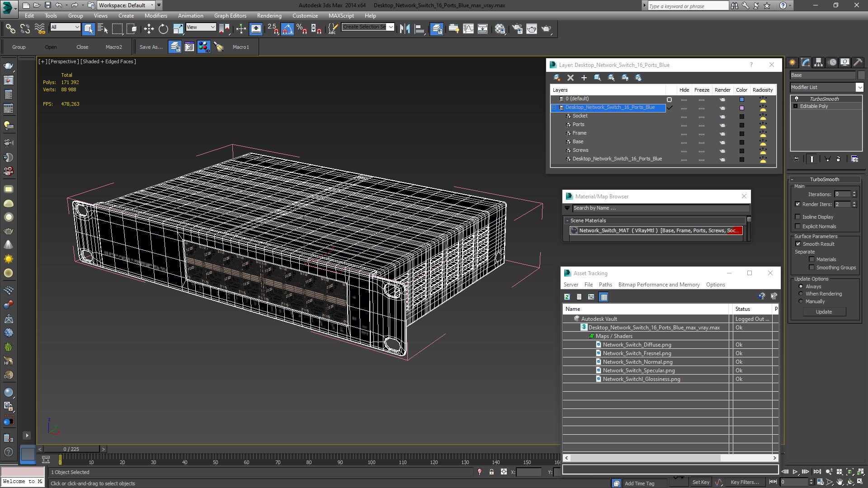
Task: Toggle Render Iters checkbox in TurboSmooth
Action: (x=798, y=204)
